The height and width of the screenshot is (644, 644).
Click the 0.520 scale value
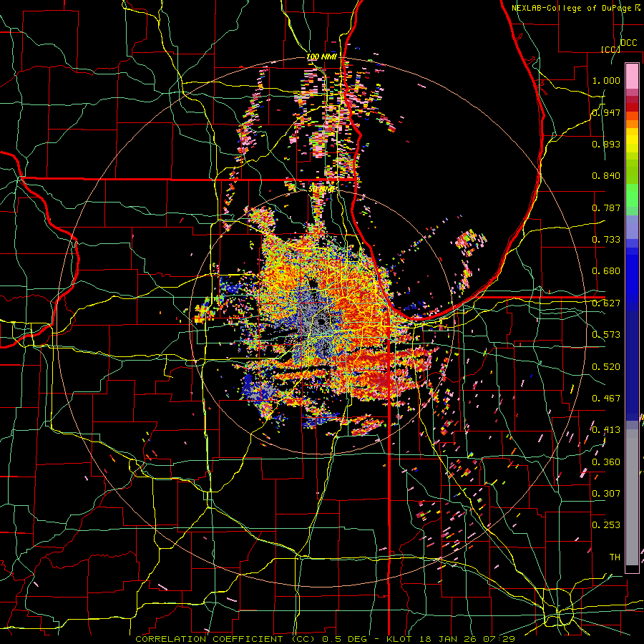(x=606, y=367)
